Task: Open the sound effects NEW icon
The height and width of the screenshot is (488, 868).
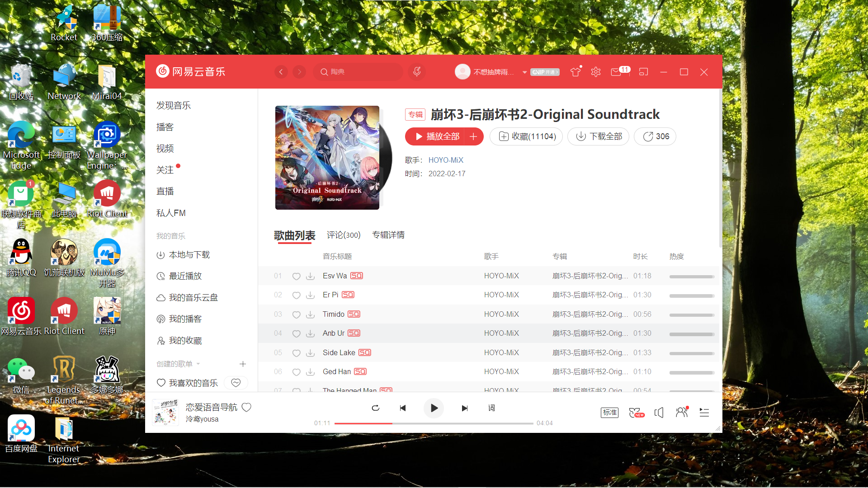Action: (x=637, y=413)
